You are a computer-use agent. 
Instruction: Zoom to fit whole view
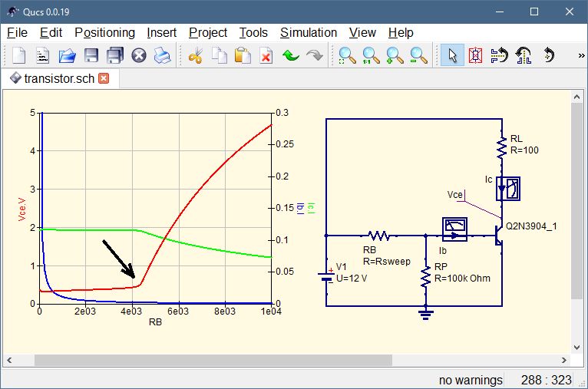[x=347, y=56]
